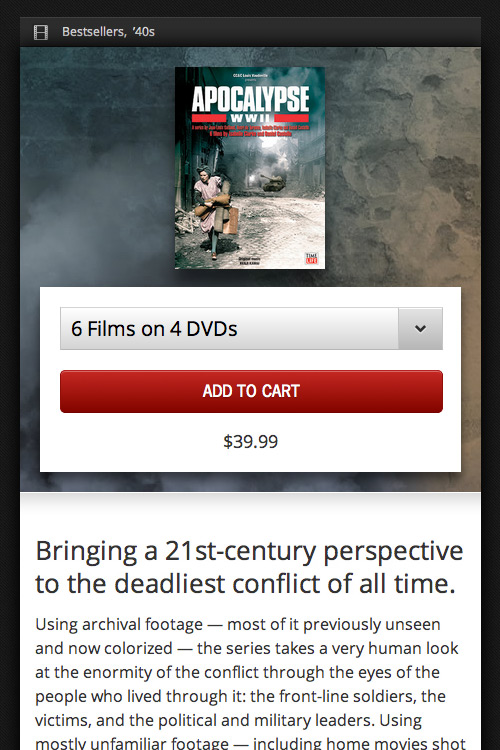Click the $39.99 price text
Image resolution: width=500 pixels, height=750 pixels.
tap(251, 441)
